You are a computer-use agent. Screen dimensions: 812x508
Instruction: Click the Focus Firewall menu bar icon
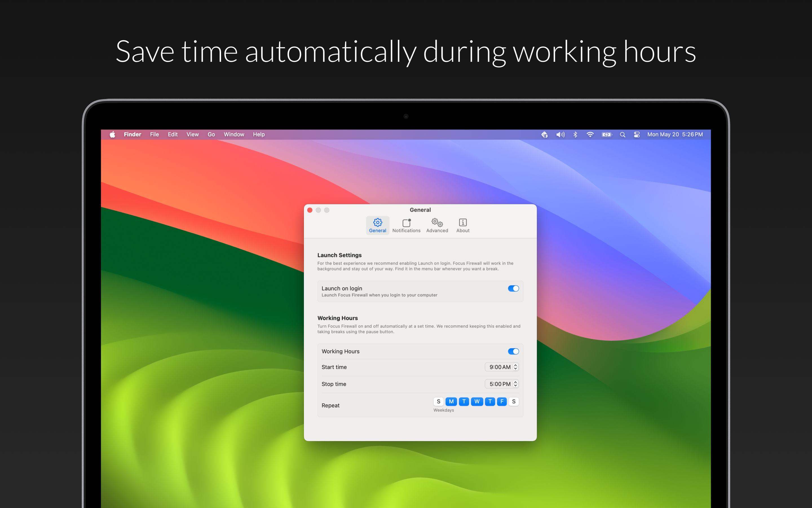(544, 134)
